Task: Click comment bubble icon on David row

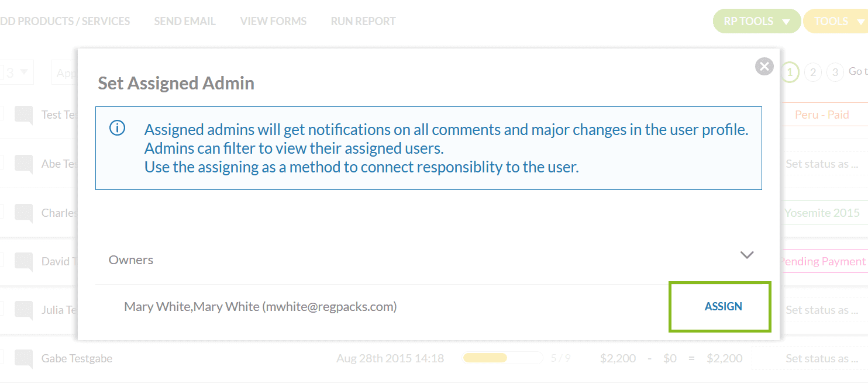Action: pos(24,262)
